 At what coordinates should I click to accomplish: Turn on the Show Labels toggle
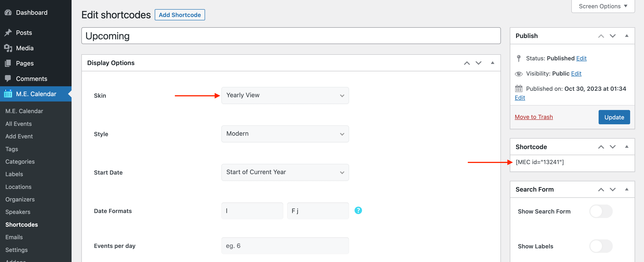[x=601, y=246]
